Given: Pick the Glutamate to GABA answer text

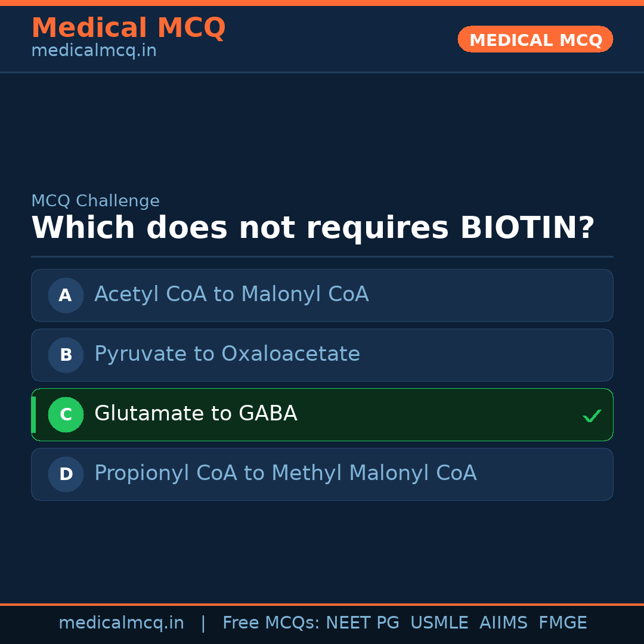Looking at the screenshot, I should tap(196, 414).
